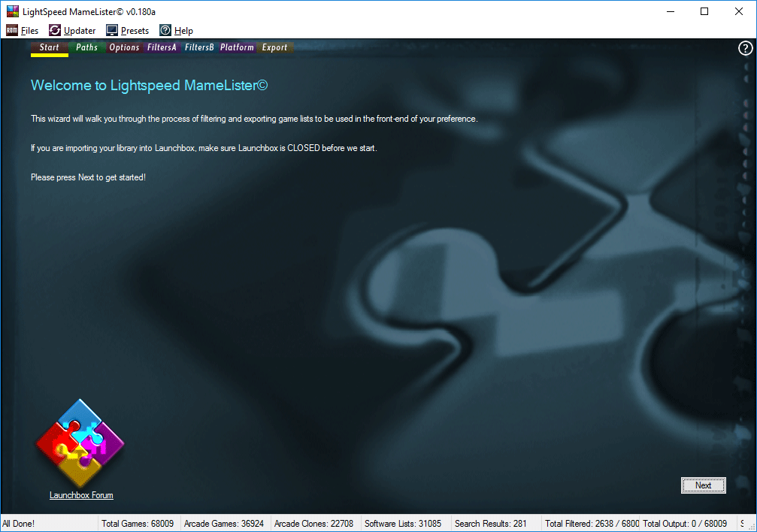Open the FiltersB tab
The height and width of the screenshot is (532, 757).
pos(199,48)
